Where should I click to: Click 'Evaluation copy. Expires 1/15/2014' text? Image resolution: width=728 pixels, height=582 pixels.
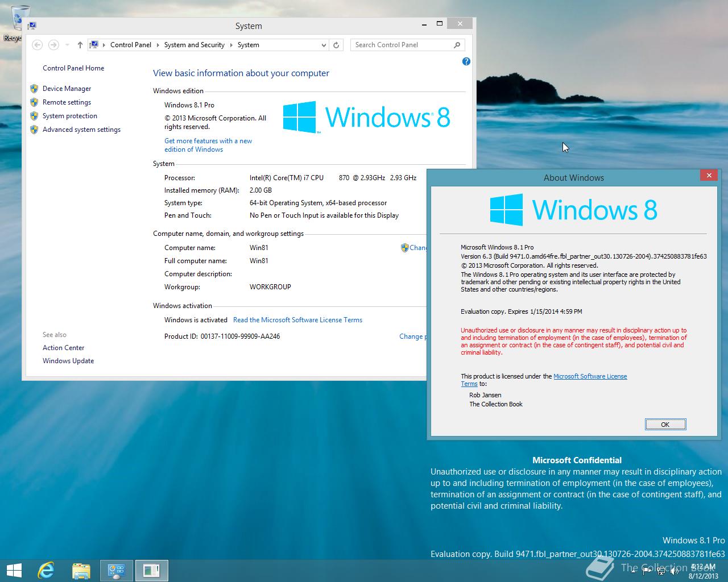522,311
